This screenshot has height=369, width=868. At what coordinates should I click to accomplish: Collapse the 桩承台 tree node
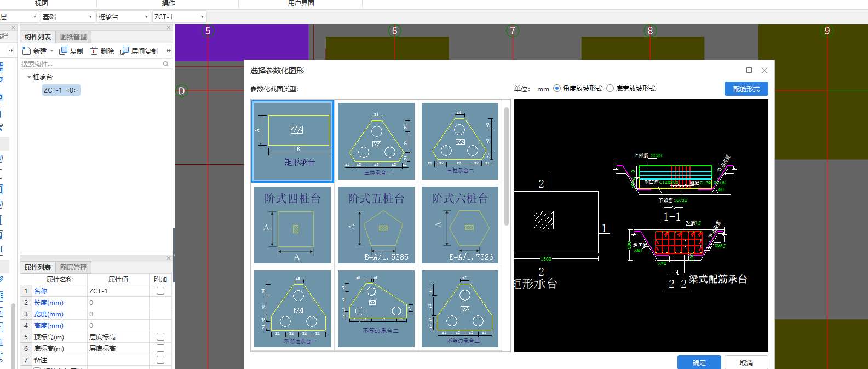click(x=29, y=77)
